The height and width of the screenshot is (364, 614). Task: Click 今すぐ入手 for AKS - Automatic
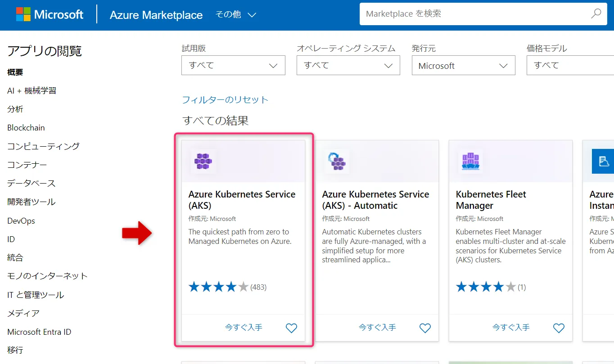click(377, 328)
